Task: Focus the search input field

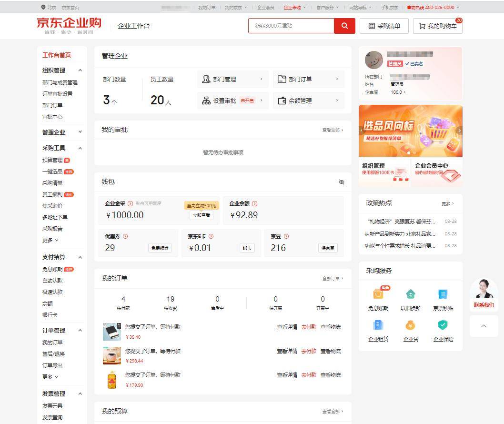Action: (x=291, y=26)
